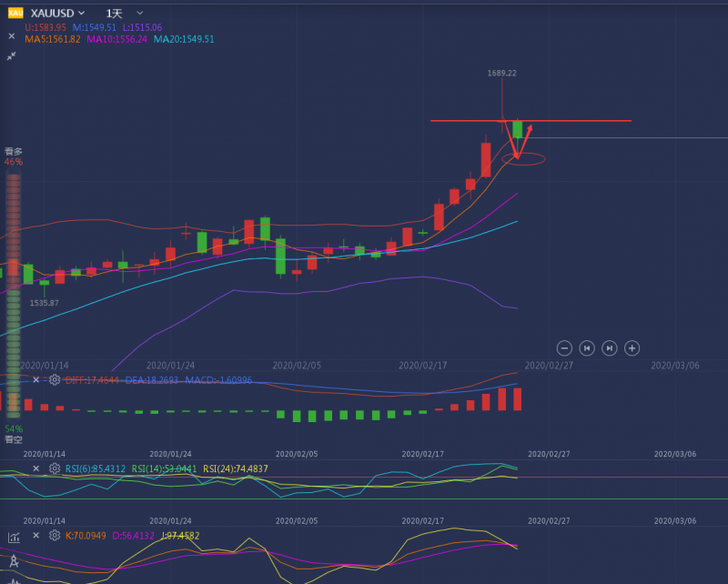Zoom out chart with minus circle icon
Viewport: 728px width, 584px height.
click(x=564, y=348)
